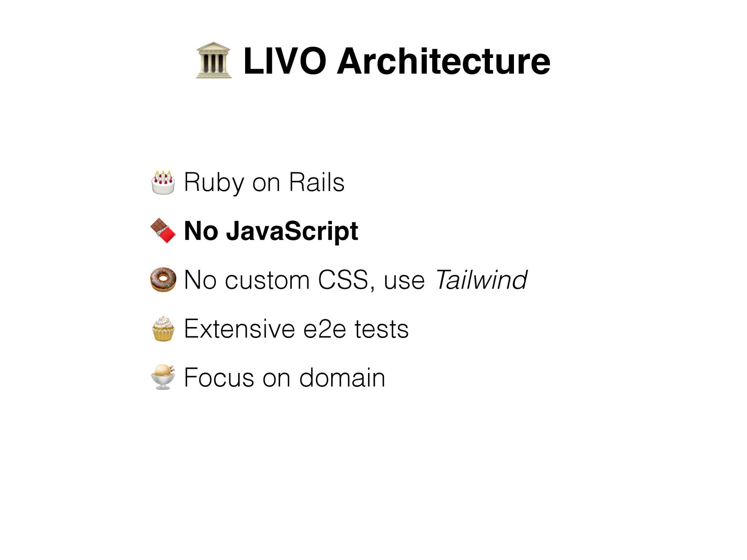
Task: Click the word LIVO in the title
Action: point(285,61)
